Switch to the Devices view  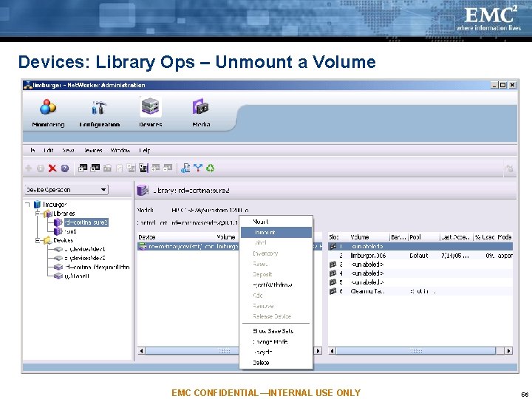(150, 113)
